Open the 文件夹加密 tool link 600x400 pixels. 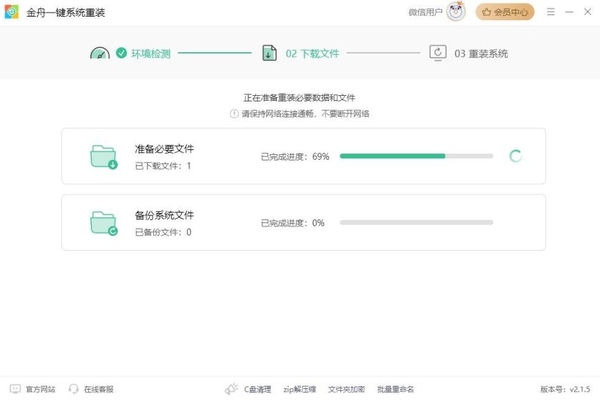346,389
